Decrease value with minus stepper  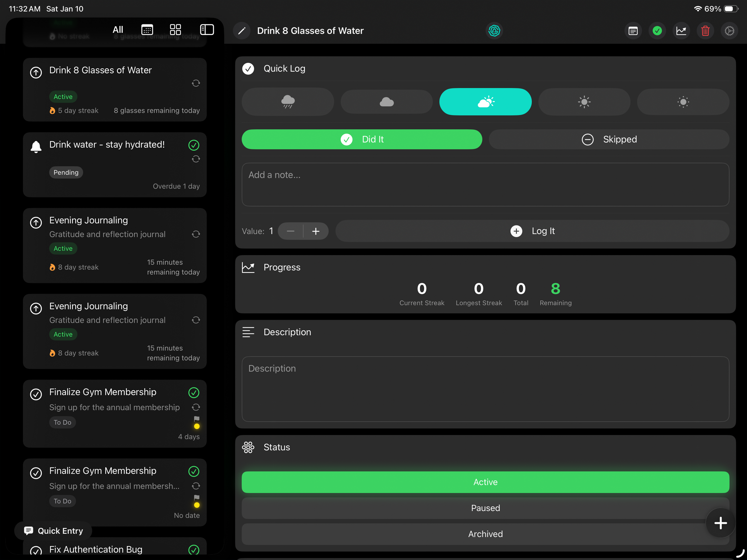tap(290, 231)
